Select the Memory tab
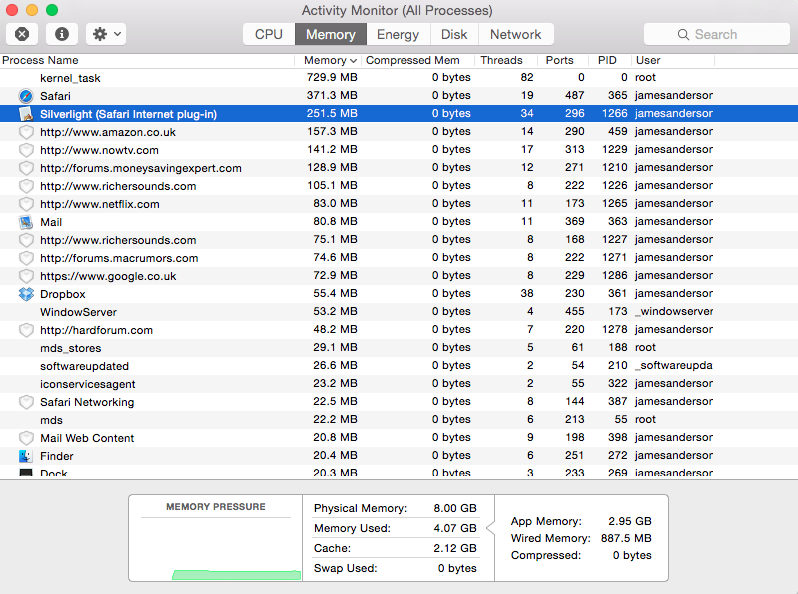 [x=331, y=34]
